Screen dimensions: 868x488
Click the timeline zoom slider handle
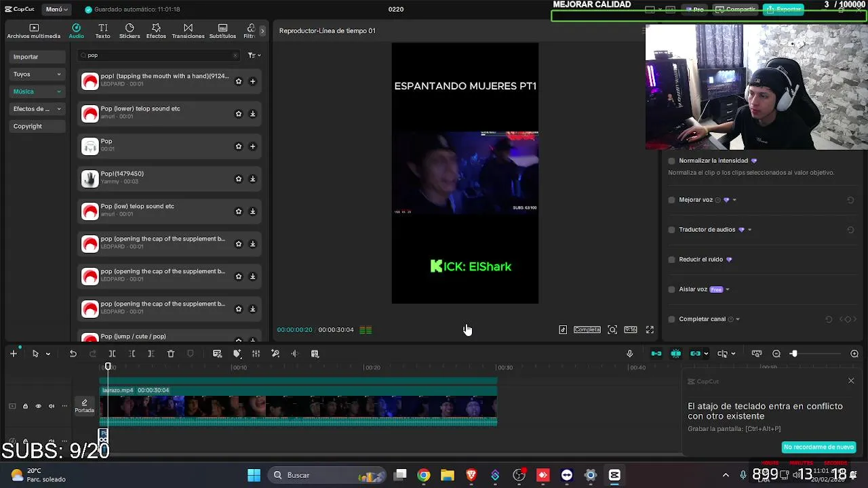pos(793,354)
